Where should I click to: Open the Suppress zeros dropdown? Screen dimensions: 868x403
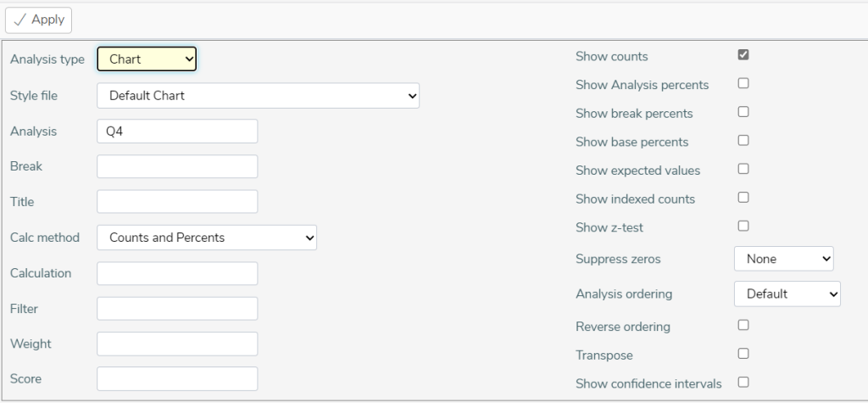tap(784, 259)
